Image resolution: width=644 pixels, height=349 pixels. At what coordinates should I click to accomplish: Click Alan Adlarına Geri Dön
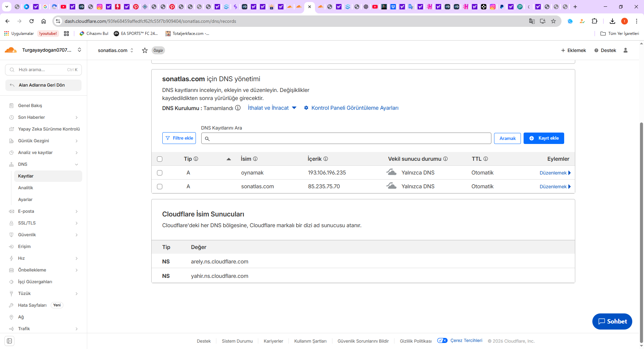[x=43, y=85]
